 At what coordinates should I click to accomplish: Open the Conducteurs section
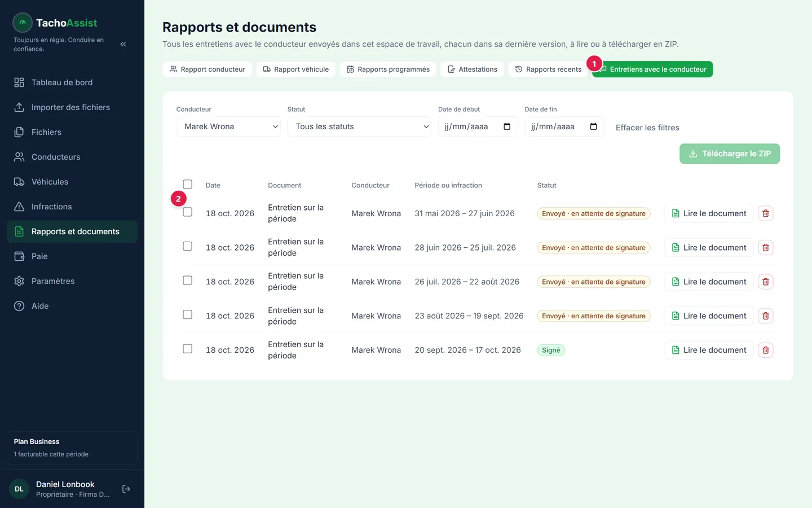(x=72, y=157)
